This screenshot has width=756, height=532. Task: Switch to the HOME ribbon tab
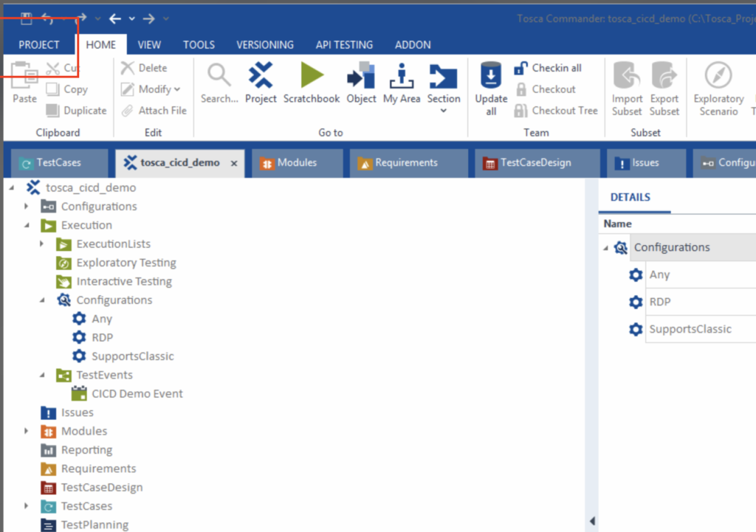click(100, 45)
